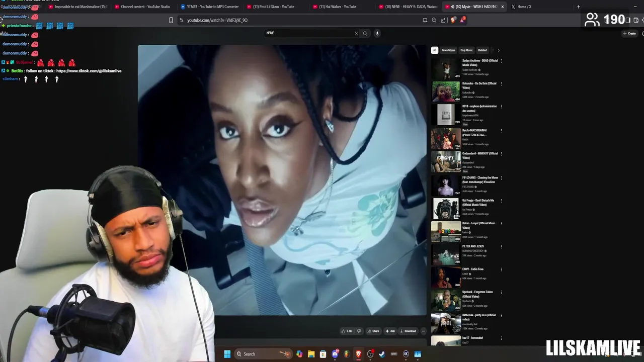
Task: Open zoom magnifier in address bar
Action: click(434, 20)
